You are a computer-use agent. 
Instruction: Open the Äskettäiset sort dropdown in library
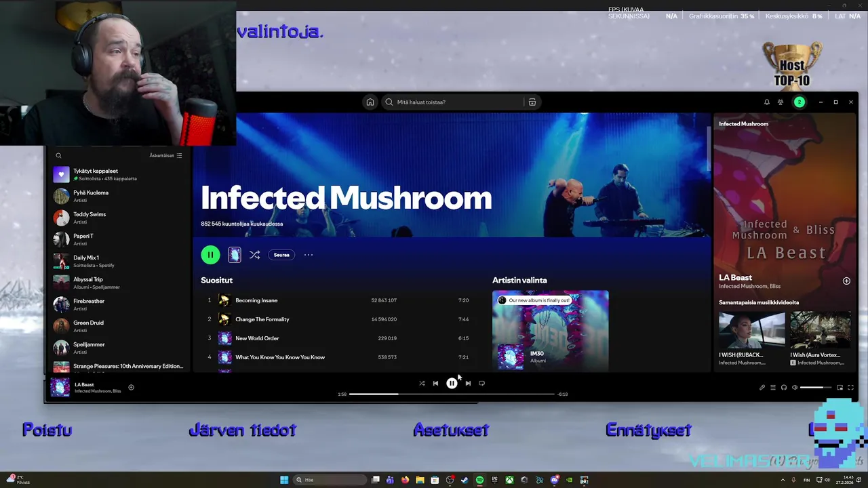(165, 156)
